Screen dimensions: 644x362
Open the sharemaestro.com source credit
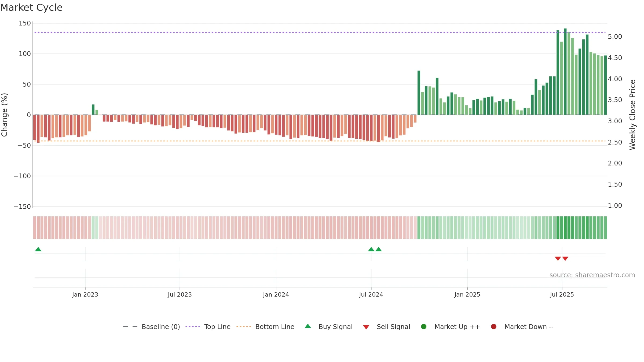(x=592, y=275)
